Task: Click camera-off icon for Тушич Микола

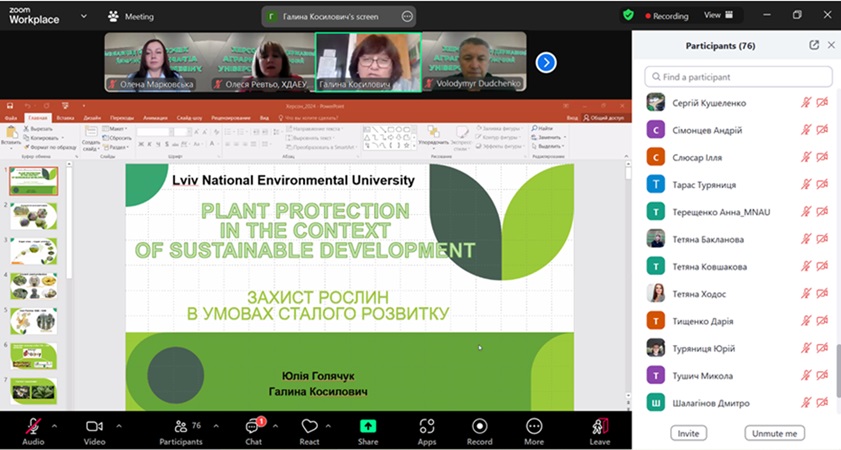Action: [x=822, y=375]
